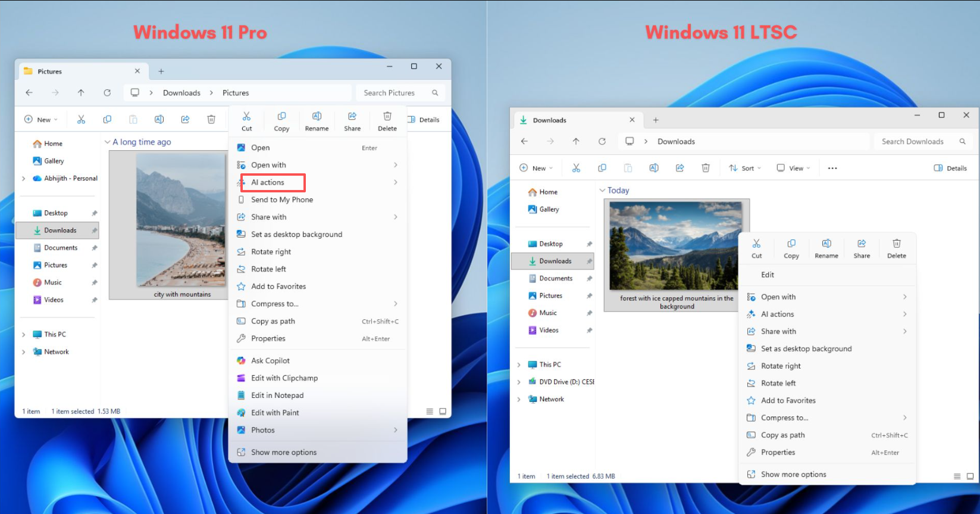This screenshot has height=514, width=980.
Task: Choose Edit with Paint
Action: (x=318, y=412)
